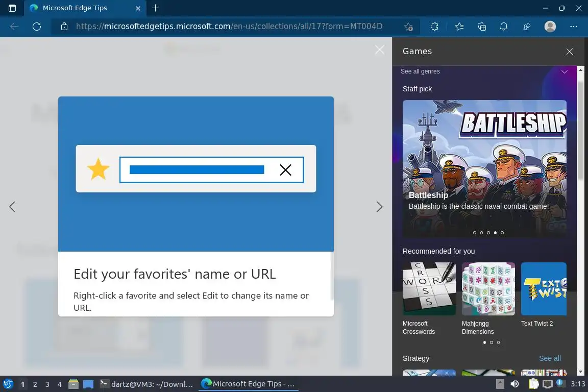The width and height of the screenshot is (588, 392).
Task: Reload the page with the refresh icon
Action: [37, 26]
